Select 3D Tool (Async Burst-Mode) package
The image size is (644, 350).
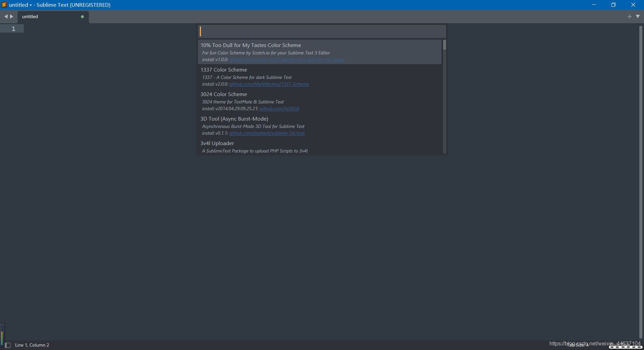320,126
